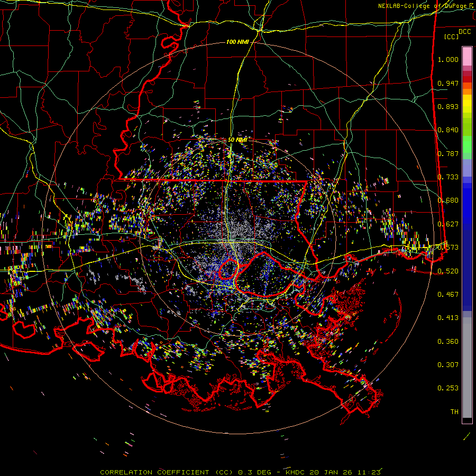Select the "1.000" scale value

click(x=448, y=59)
